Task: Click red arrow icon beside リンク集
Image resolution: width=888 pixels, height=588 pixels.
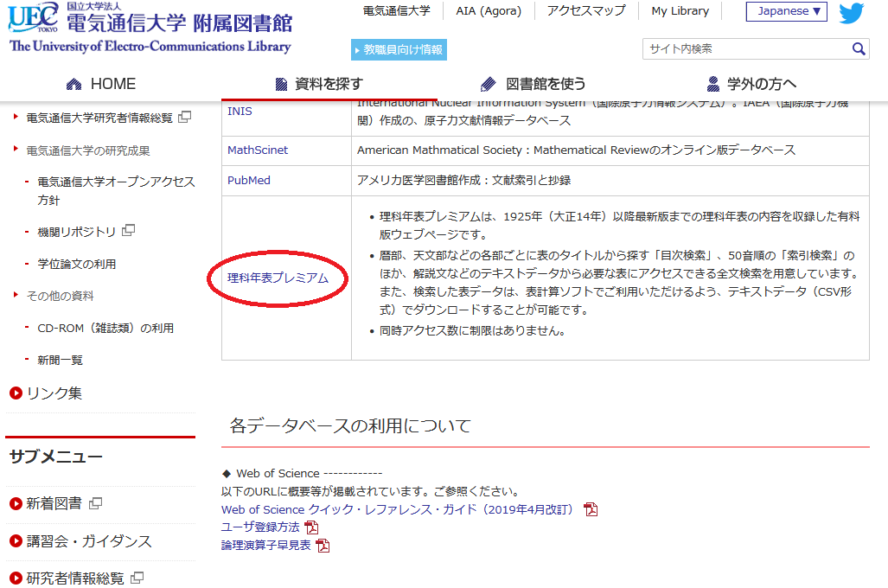Action: pyautogui.click(x=16, y=393)
